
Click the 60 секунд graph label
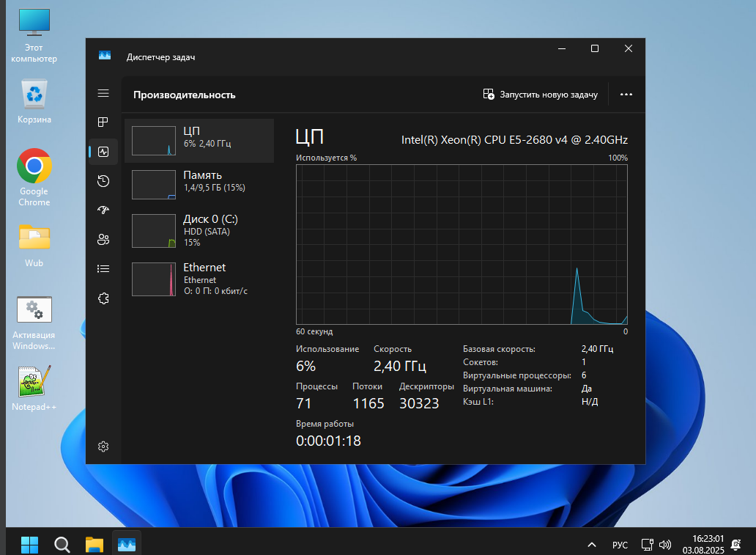314,331
